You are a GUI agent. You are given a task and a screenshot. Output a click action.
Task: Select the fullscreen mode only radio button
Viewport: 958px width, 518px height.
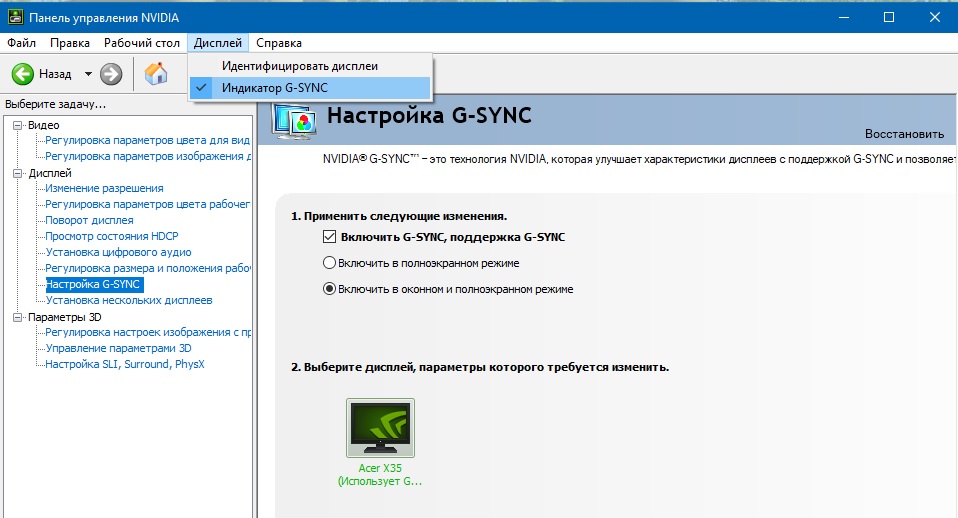point(329,263)
